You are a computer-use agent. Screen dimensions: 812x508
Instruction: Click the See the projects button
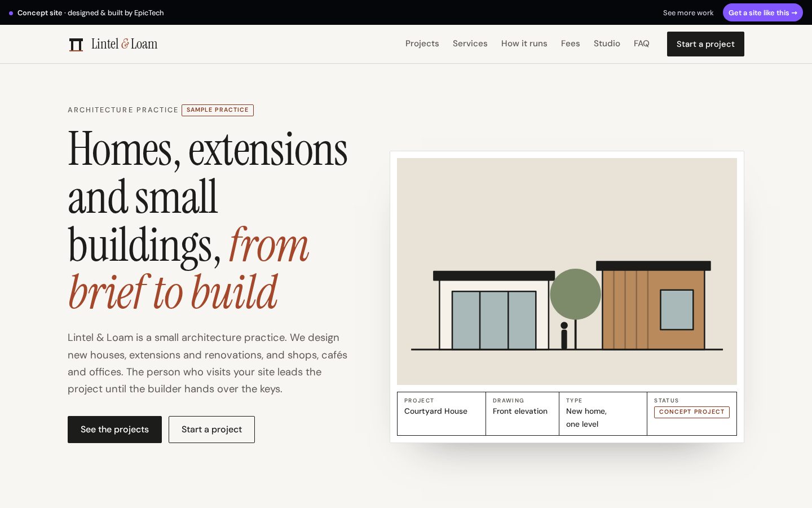point(114,430)
